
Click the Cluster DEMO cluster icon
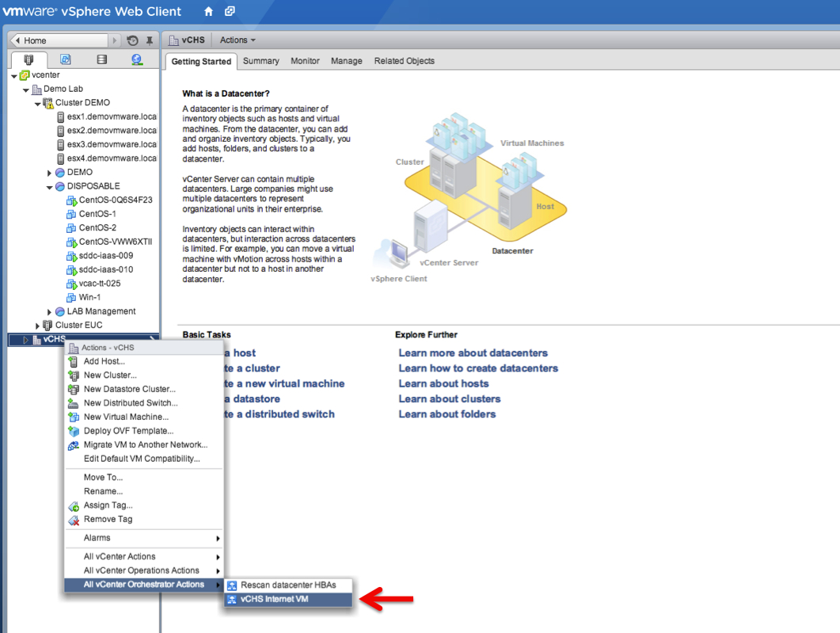pos(48,103)
